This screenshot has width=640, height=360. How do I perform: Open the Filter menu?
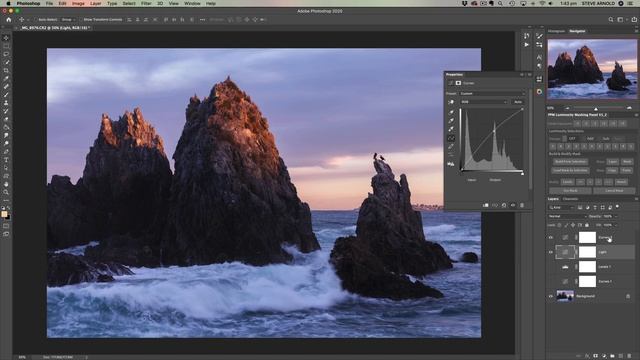coord(146,3)
